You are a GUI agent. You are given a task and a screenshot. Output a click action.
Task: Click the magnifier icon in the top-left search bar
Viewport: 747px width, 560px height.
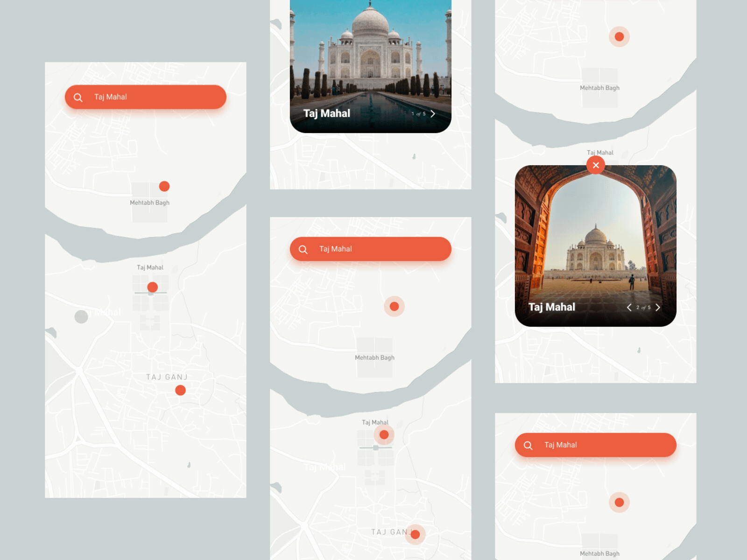click(x=78, y=97)
